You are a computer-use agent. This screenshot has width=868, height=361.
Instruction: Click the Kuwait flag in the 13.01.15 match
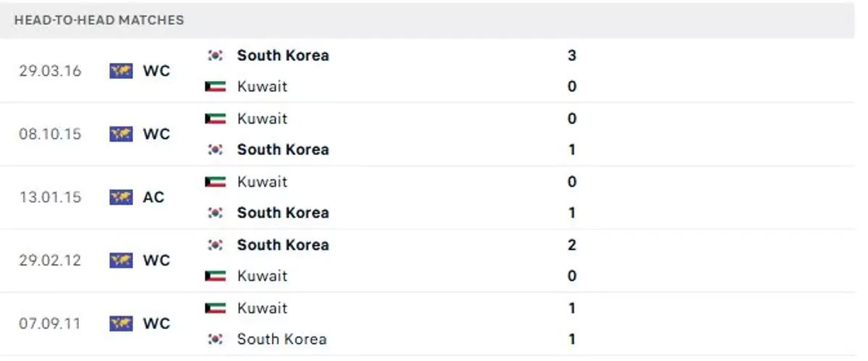point(216,182)
